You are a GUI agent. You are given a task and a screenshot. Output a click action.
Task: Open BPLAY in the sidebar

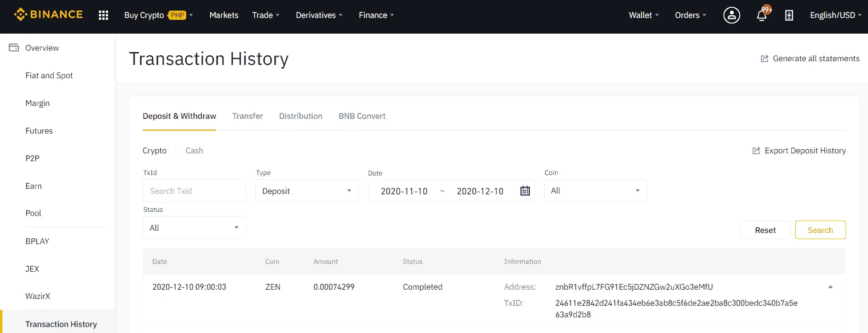tap(37, 241)
